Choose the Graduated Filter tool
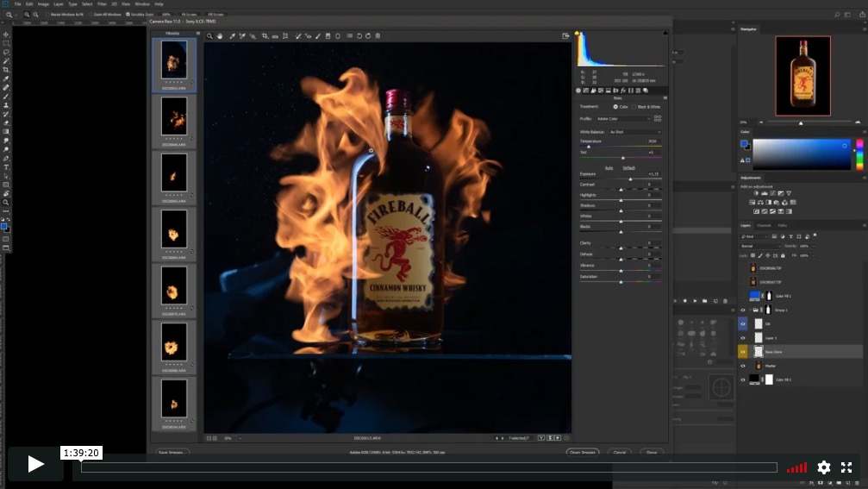 coord(328,36)
